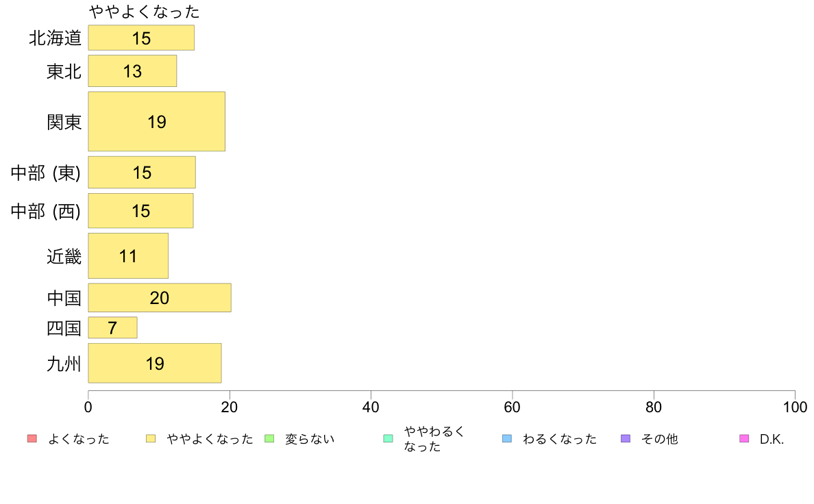Select the 中部 (西) bar

tap(140, 211)
